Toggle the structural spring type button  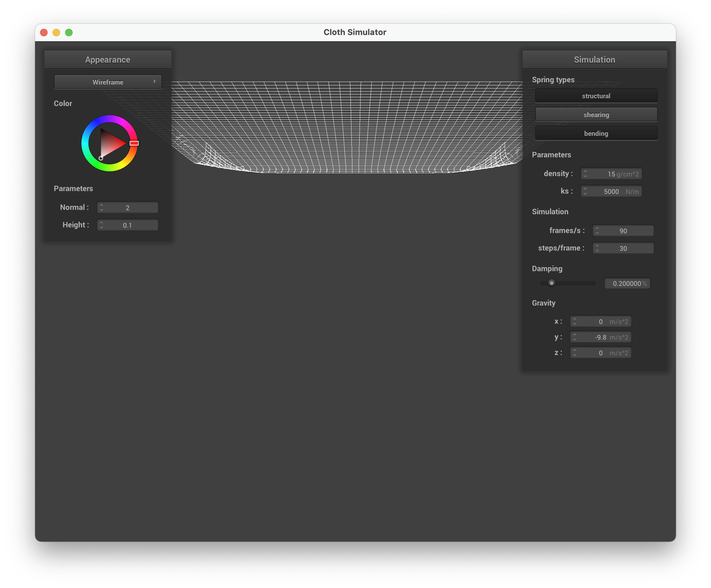(596, 96)
